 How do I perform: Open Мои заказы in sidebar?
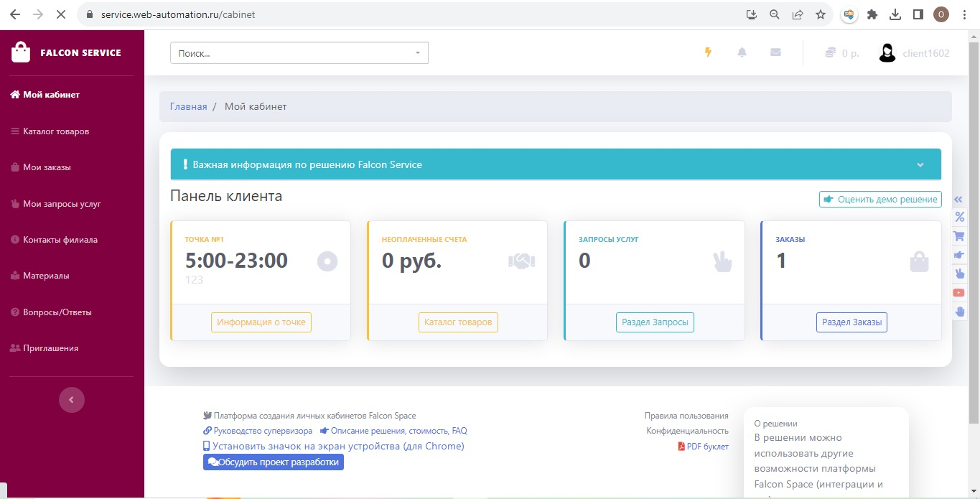(x=40, y=167)
